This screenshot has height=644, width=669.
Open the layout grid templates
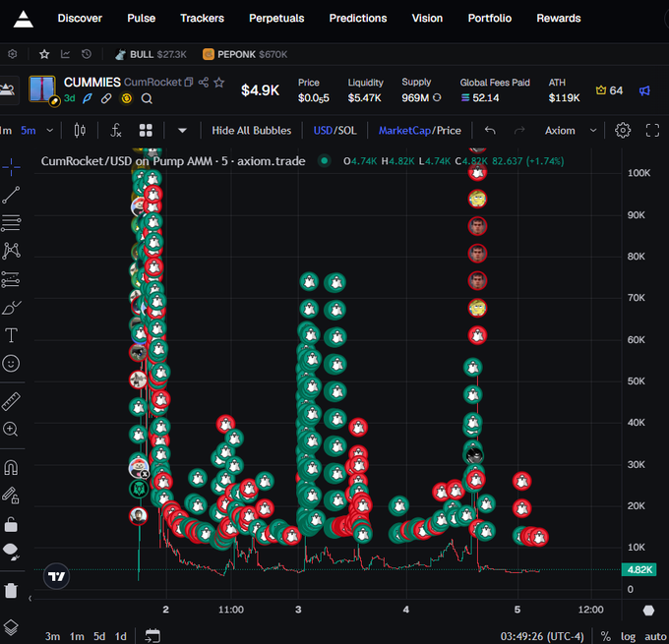pyautogui.click(x=146, y=131)
